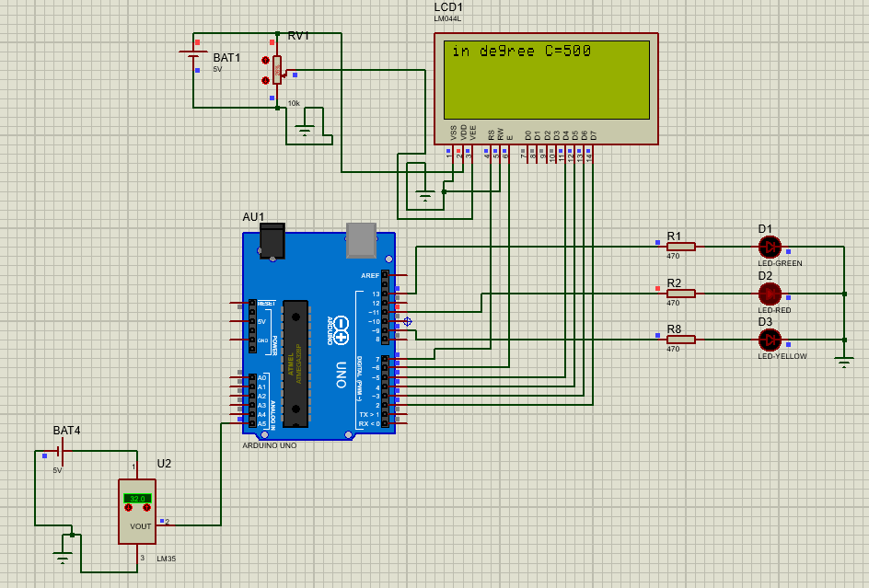The width and height of the screenshot is (869, 588).
Task: Click the LCD D7 pin label
Action: tap(594, 135)
